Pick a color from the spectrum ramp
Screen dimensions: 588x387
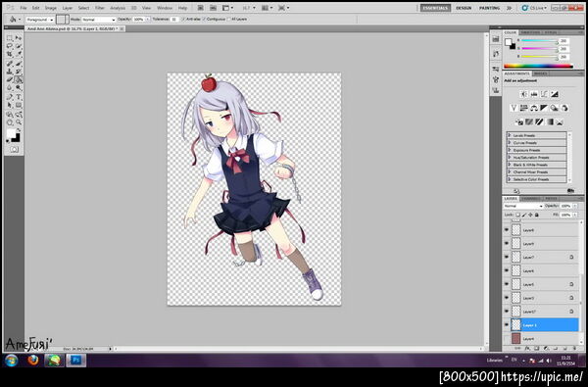click(538, 67)
